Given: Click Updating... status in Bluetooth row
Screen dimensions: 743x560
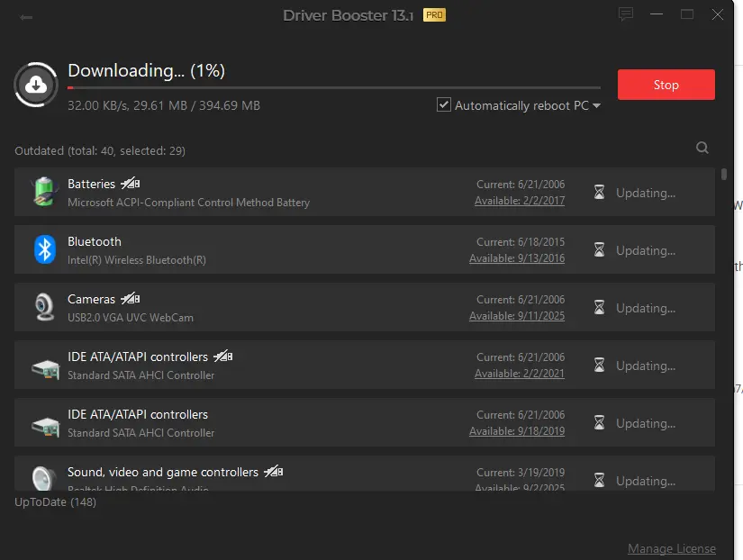Looking at the screenshot, I should [646, 250].
